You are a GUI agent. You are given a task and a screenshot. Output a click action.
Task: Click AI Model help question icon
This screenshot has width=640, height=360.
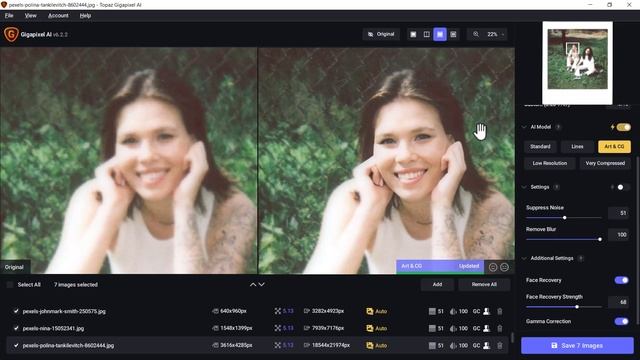click(x=558, y=127)
